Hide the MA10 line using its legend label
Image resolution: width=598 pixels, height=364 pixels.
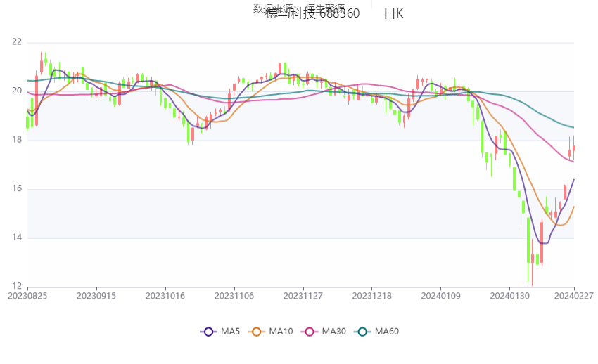281,332
